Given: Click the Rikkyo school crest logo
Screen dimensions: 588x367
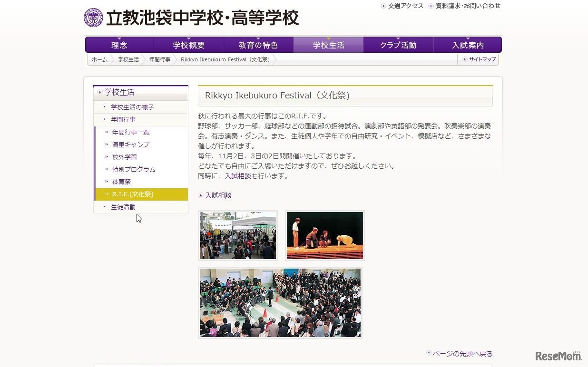Looking at the screenshot, I should tap(93, 18).
